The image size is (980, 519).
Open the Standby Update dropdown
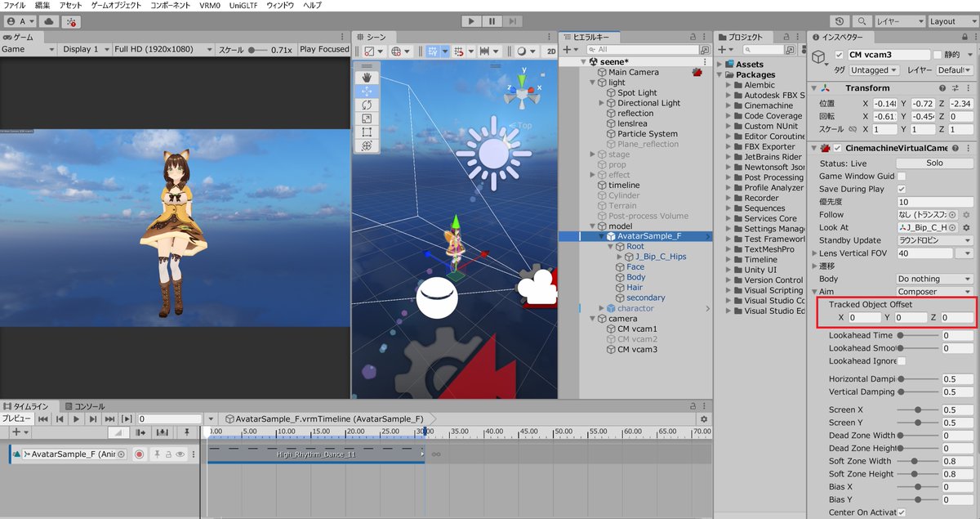[x=934, y=240]
